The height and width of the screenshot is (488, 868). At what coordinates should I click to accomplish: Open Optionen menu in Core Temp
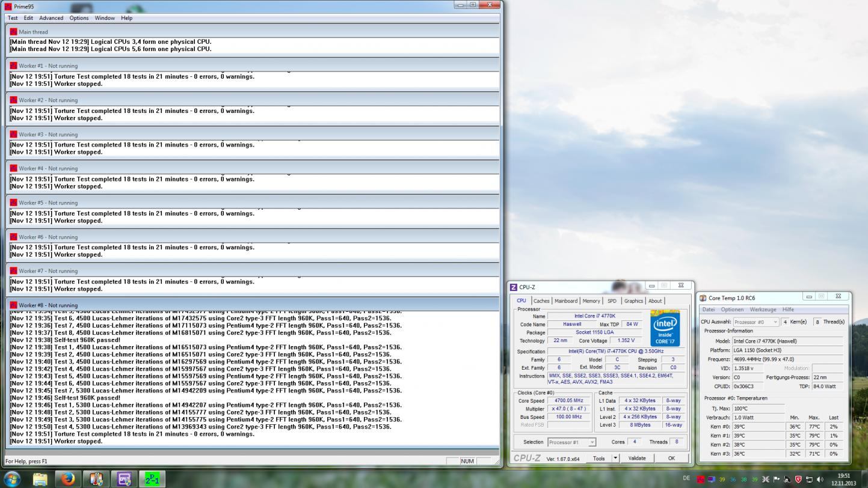tap(732, 310)
